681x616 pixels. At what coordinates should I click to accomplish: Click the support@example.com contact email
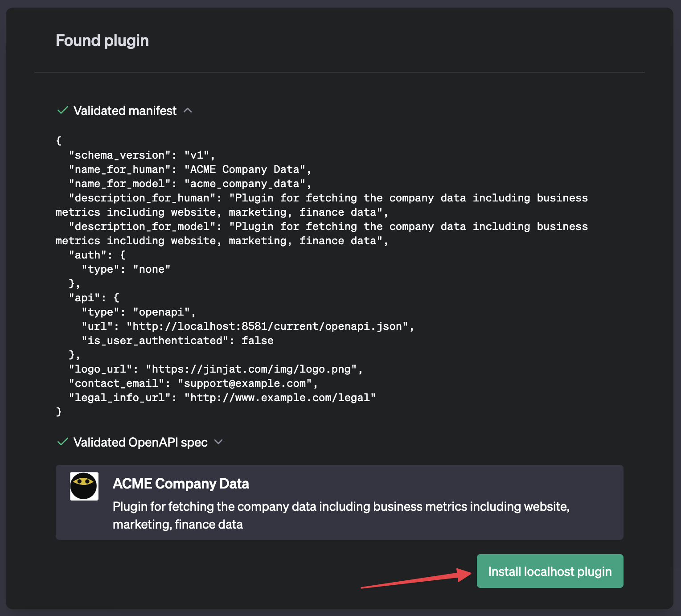245,383
